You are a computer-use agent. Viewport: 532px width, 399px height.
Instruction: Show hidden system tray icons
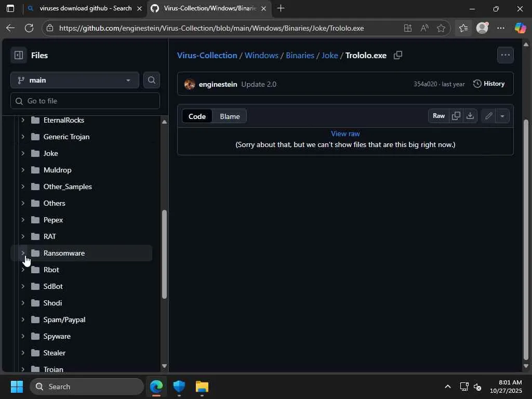(x=447, y=387)
